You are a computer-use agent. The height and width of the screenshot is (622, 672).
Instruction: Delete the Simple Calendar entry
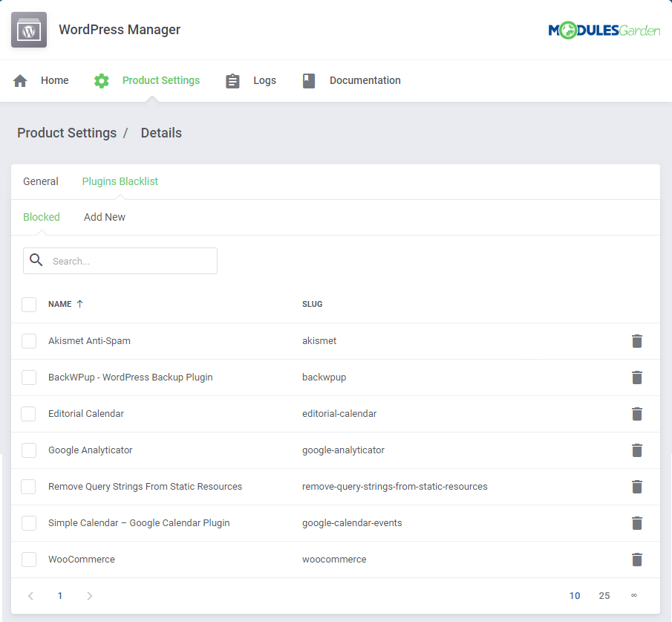coord(637,523)
